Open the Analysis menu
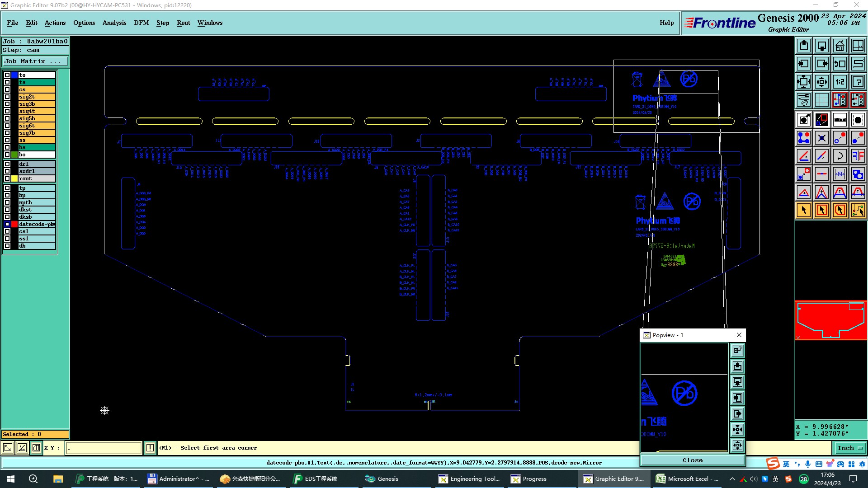Image resolution: width=868 pixels, height=488 pixels. click(114, 23)
